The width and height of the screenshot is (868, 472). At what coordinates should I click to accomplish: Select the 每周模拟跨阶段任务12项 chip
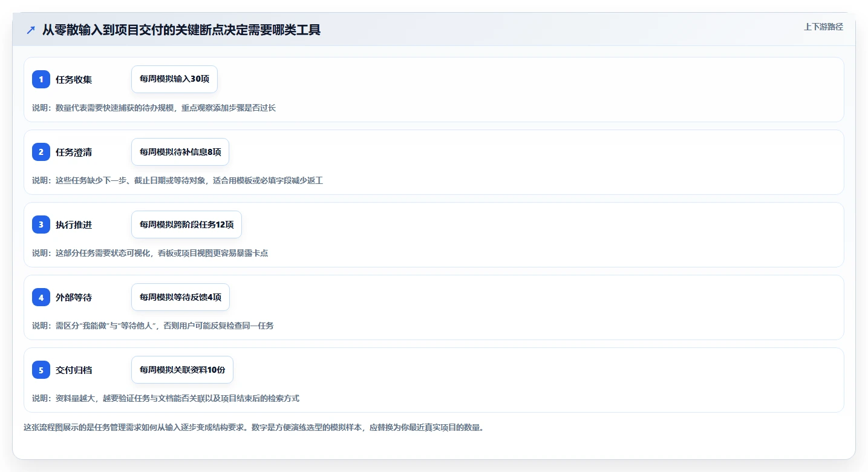(186, 225)
